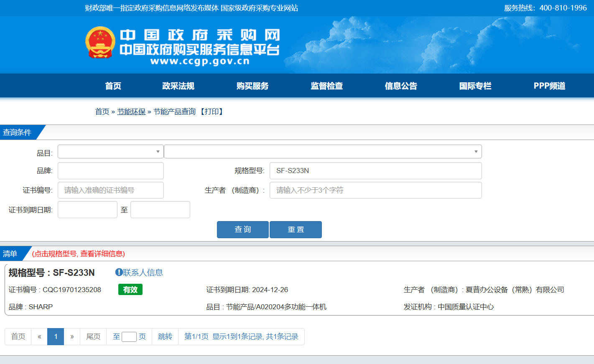Jump to 尾页 last page
594x364 pixels.
pos(93,336)
